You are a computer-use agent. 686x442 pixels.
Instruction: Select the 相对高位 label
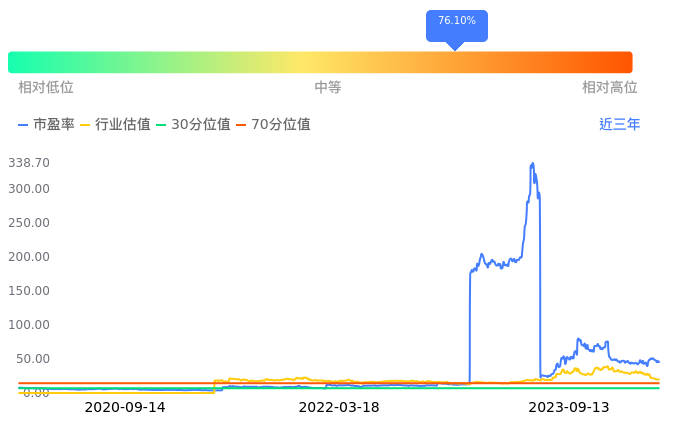point(610,88)
